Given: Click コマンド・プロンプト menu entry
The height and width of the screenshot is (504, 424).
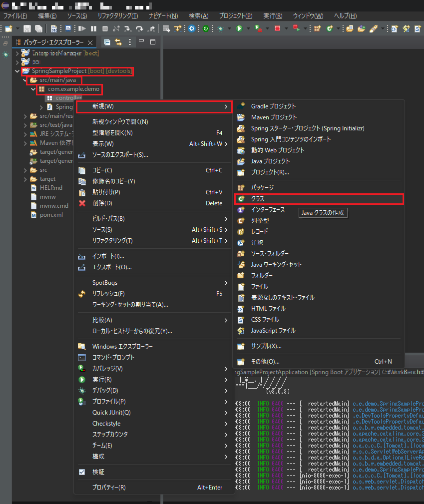Looking at the screenshot, I should (154, 358).
